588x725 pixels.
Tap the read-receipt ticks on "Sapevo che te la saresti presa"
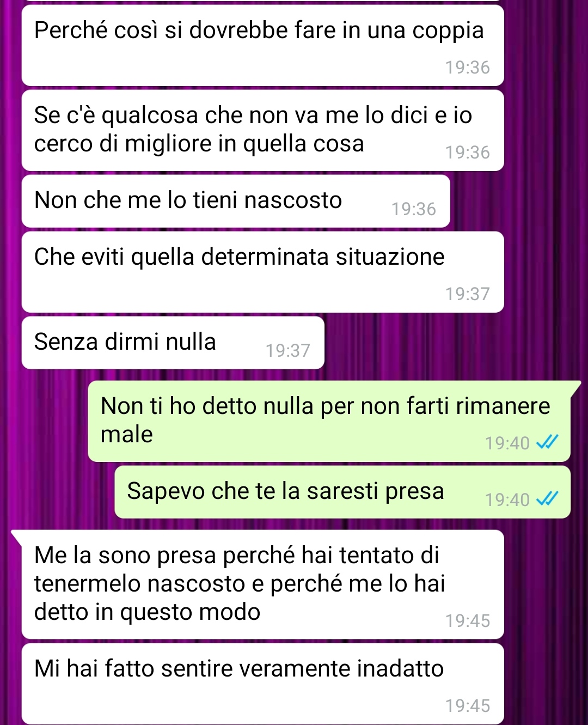point(547,499)
